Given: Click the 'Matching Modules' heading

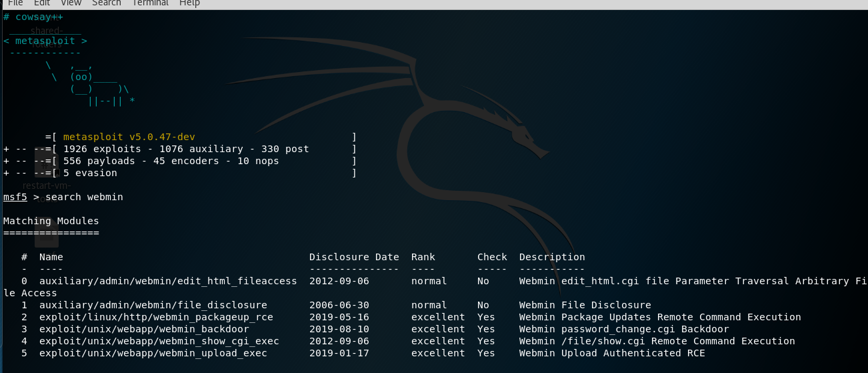Looking at the screenshot, I should pyautogui.click(x=51, y=222).
